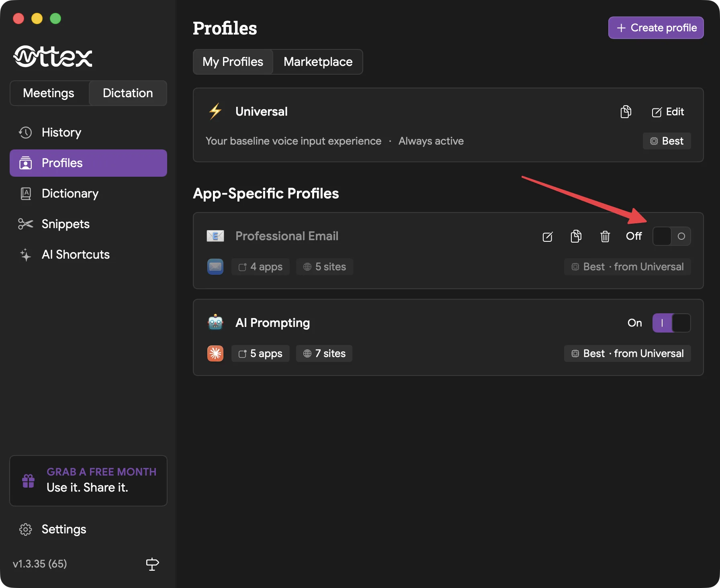Click the Mail app icon under Professional Email

(x=215, y=267)
